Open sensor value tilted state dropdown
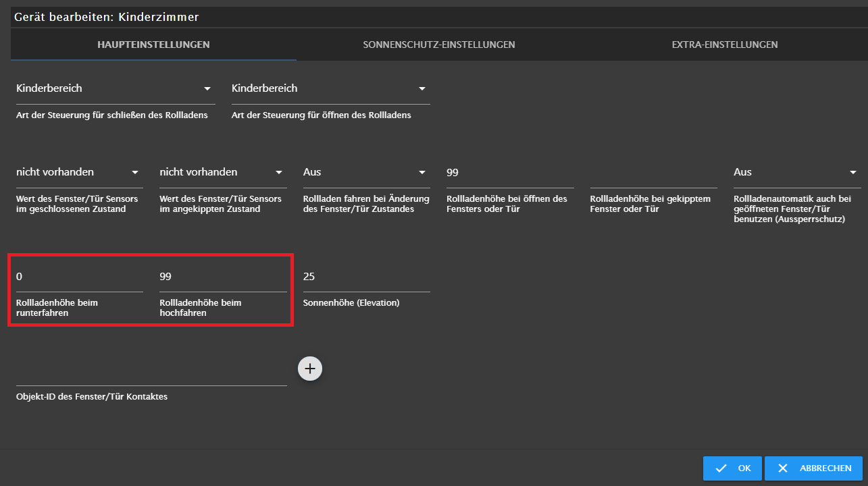868x486 pixels. click(223, 173)
